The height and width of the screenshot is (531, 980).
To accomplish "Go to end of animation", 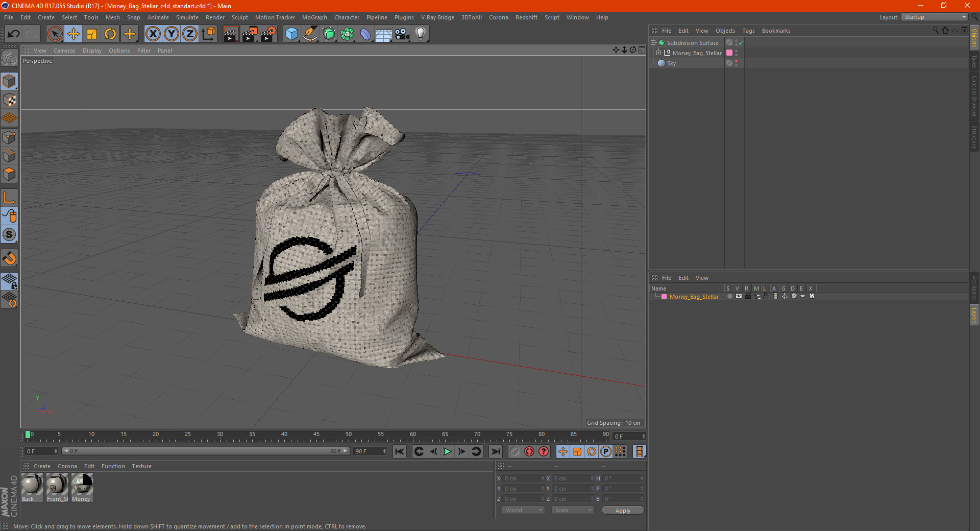I will [495, 451].
